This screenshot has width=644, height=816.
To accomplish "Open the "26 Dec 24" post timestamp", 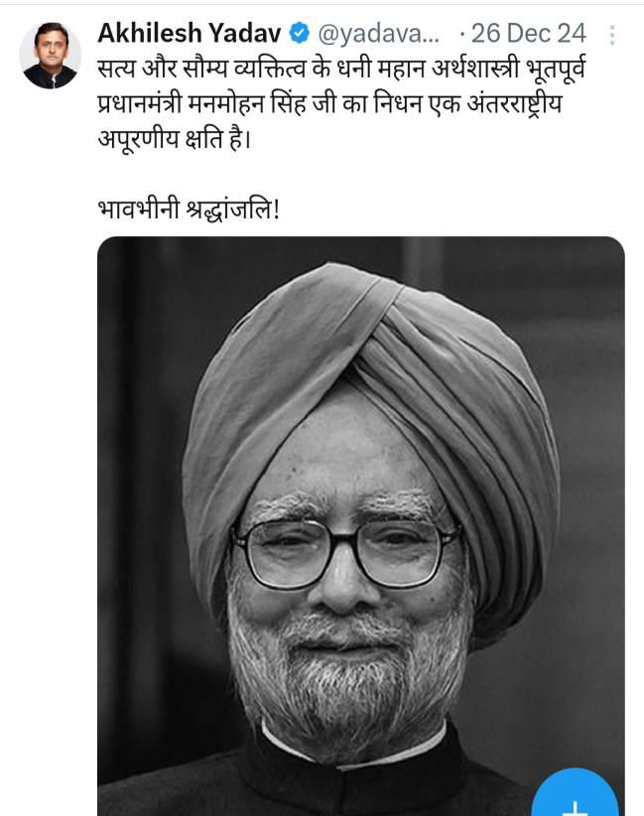I will point(529,34).
